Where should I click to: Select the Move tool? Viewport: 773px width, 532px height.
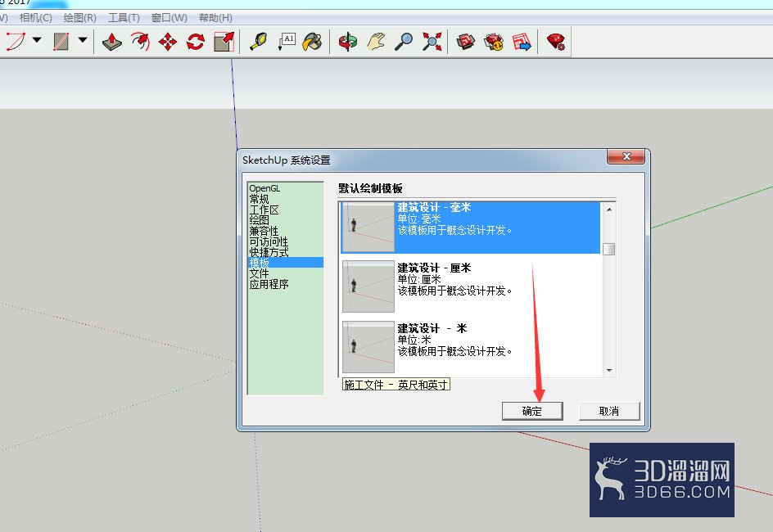click(168, 42)
